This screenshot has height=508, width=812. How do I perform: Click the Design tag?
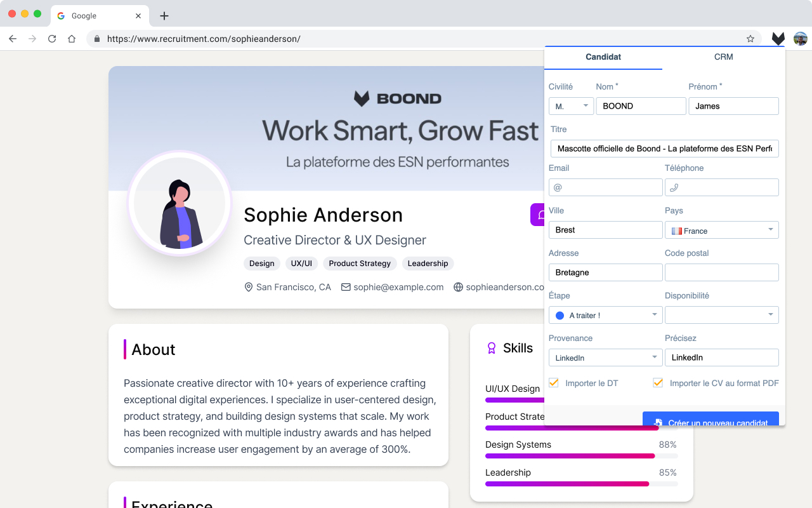point(262,264)
